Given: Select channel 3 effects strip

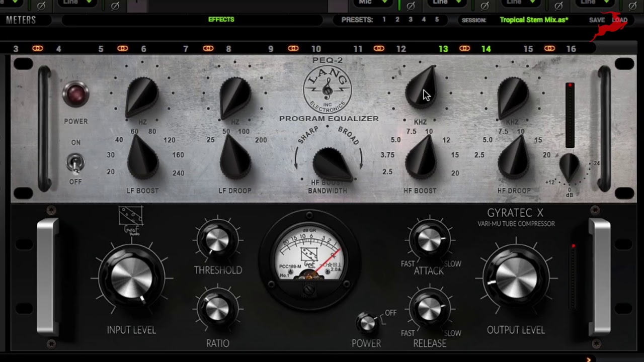Looking at the screenshot, I should pyautogui.click(x=16, y=49).
